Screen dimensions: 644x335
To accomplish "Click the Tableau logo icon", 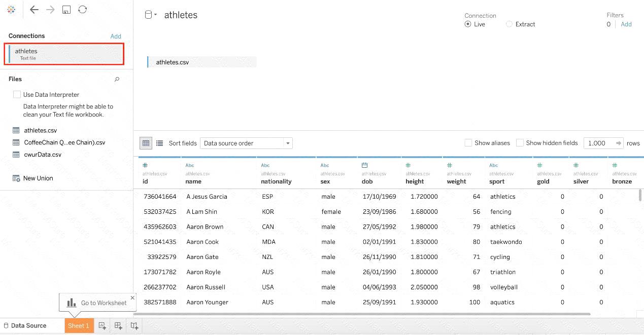I will [x=11, y=10].
